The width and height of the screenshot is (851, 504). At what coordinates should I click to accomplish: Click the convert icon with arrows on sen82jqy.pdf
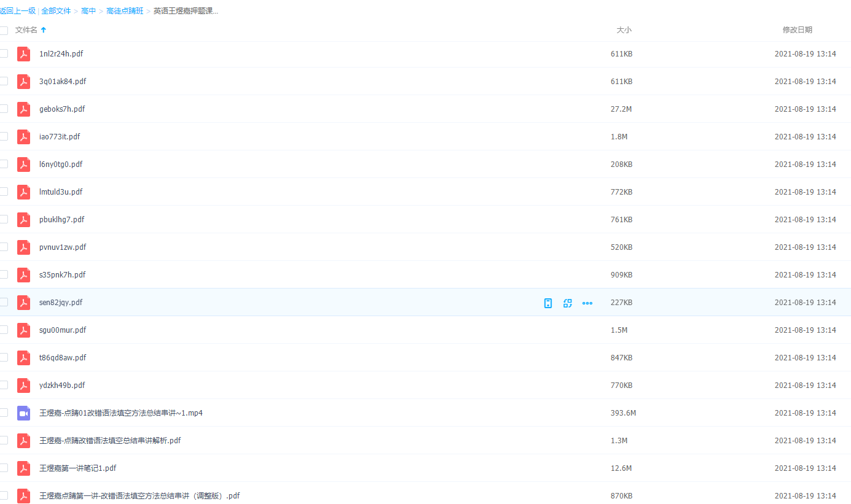(568, 303)
